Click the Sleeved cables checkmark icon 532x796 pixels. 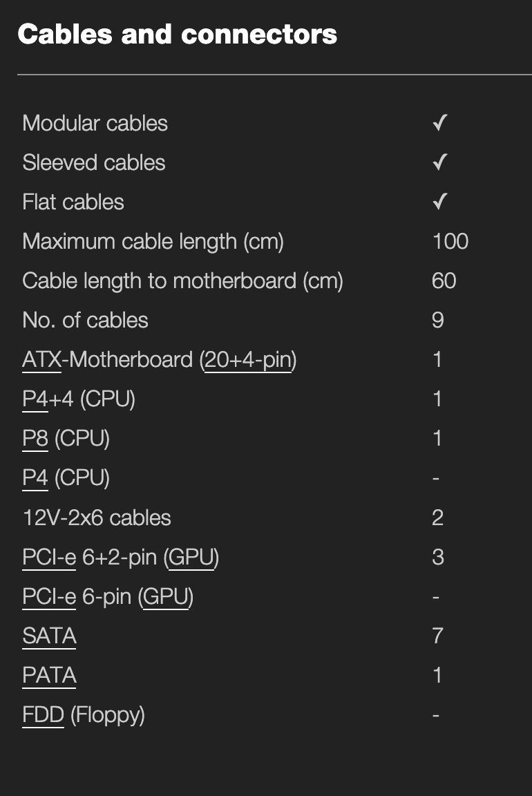[x=440, y=163]
